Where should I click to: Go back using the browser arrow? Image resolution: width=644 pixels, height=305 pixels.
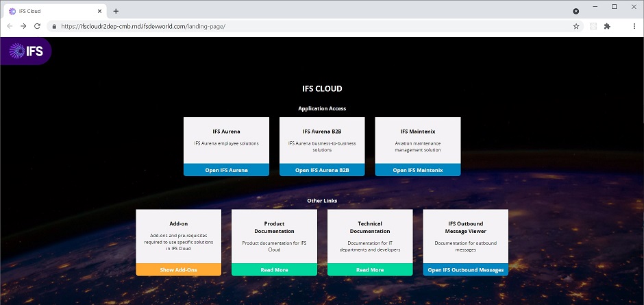tap(10, 26)
